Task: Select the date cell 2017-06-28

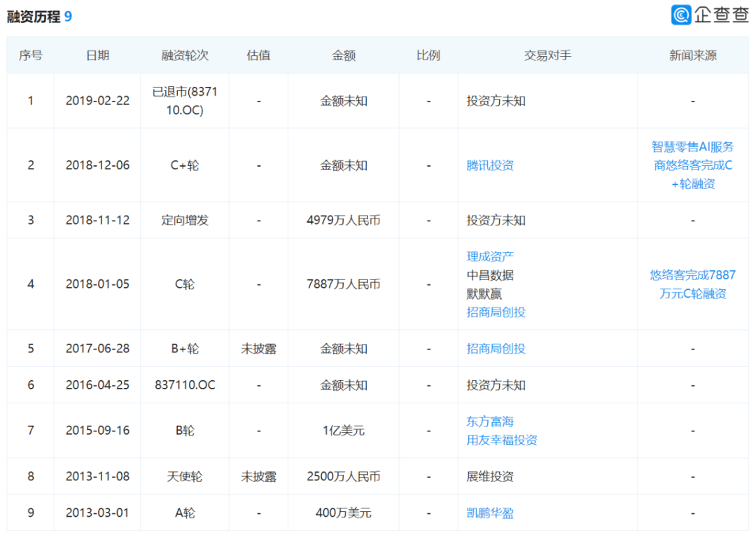Action: click(x=97, y=349)
